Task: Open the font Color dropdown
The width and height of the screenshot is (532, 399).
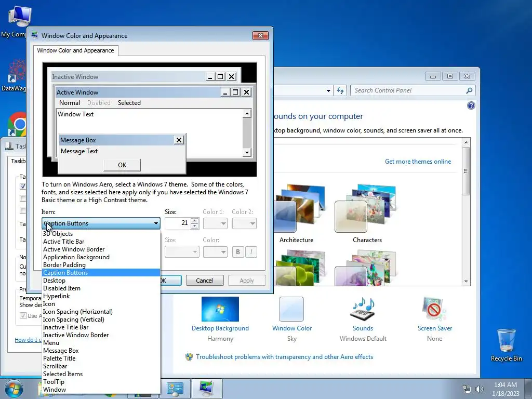Action: (215, 252)
